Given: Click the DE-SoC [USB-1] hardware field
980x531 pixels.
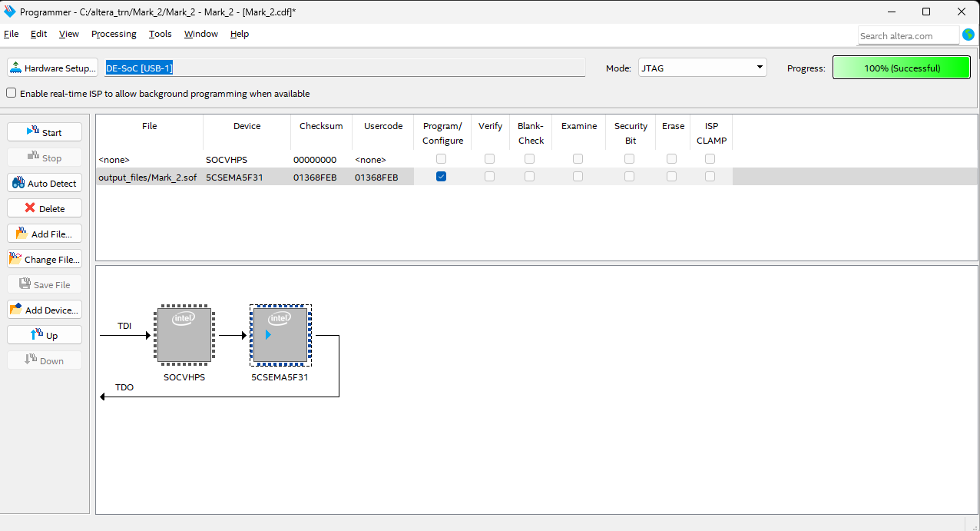Looking at the screenshot, I should click(x=345, y=68).
